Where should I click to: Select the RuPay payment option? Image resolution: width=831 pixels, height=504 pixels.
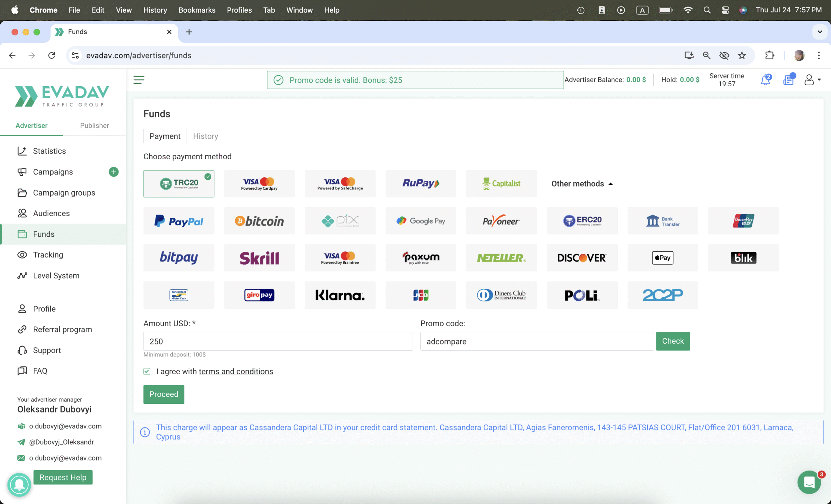[421, 184]
